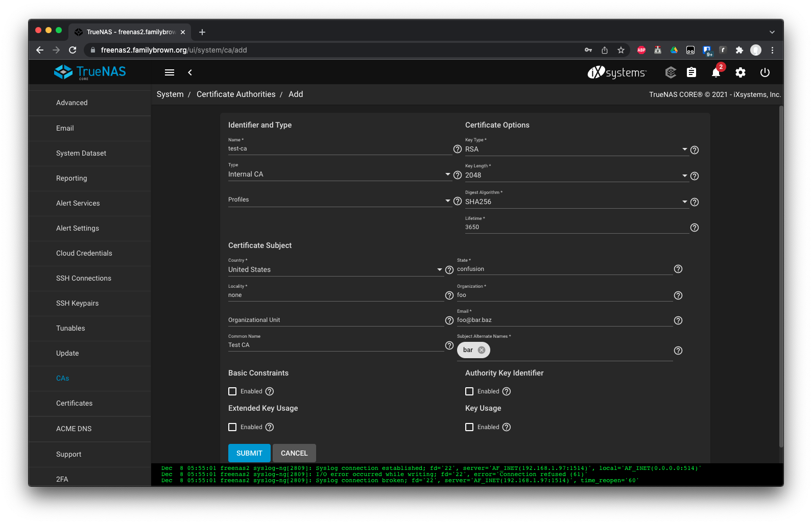Click the SUBMIT button
The width and height of the screenshot is (812, 524).
249,453
